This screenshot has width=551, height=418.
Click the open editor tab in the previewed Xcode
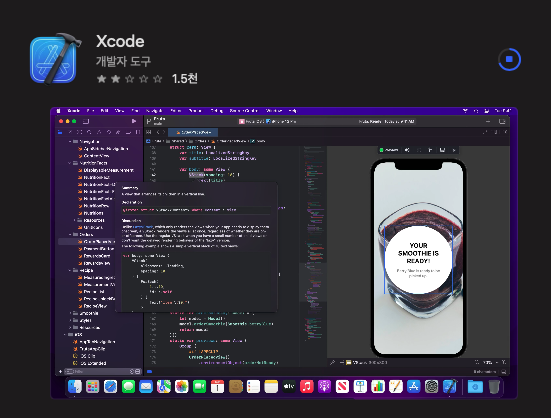click(193, 132)
